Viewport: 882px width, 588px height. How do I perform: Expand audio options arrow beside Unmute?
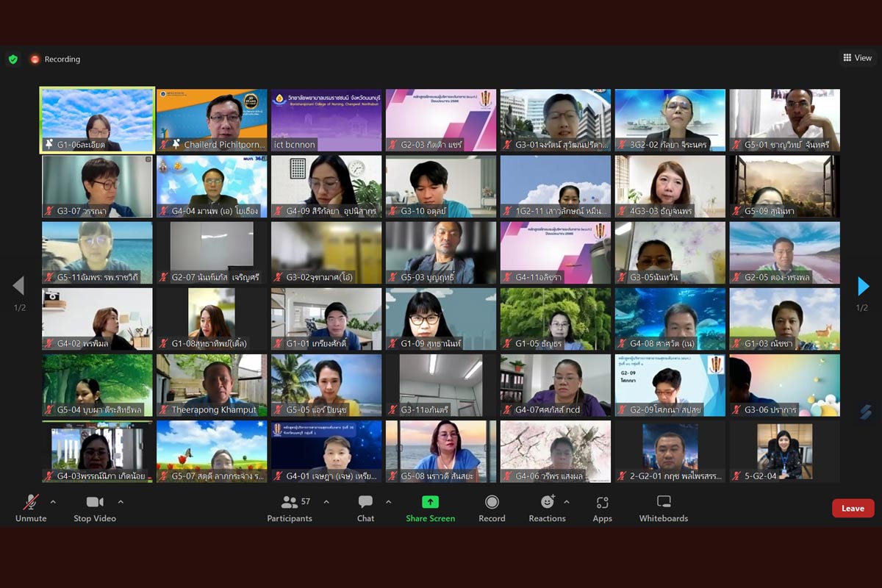point(53,502)
